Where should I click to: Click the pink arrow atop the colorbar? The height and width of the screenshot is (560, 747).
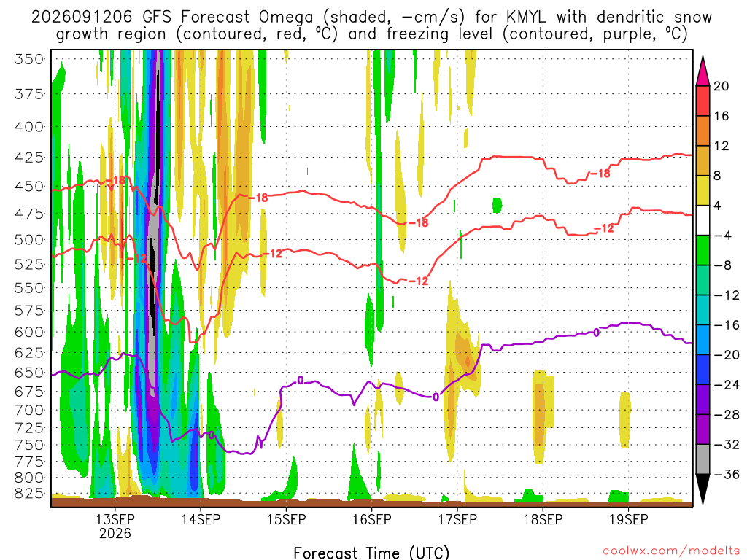pyautogui.click(x=703, y=71)
